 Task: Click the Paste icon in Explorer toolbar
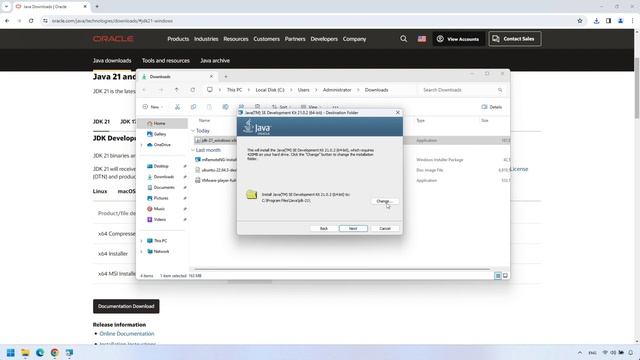(x=209, y=107)
